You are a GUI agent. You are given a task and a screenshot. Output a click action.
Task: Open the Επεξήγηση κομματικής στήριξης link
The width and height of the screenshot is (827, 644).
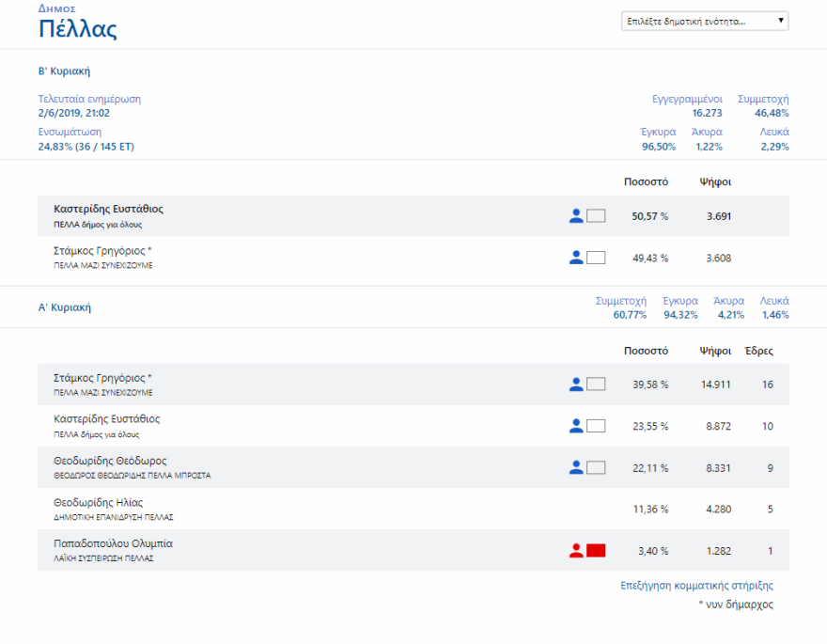696,586
